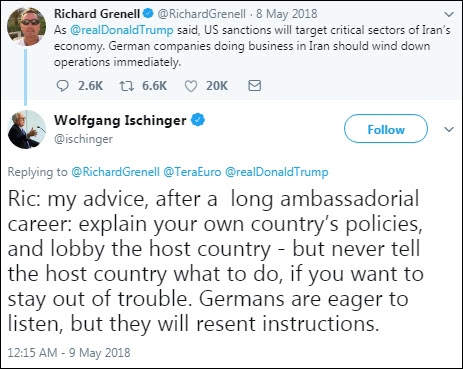Click the envelope direct message icon
463x369 pixels.
click(x=255, y=86)
